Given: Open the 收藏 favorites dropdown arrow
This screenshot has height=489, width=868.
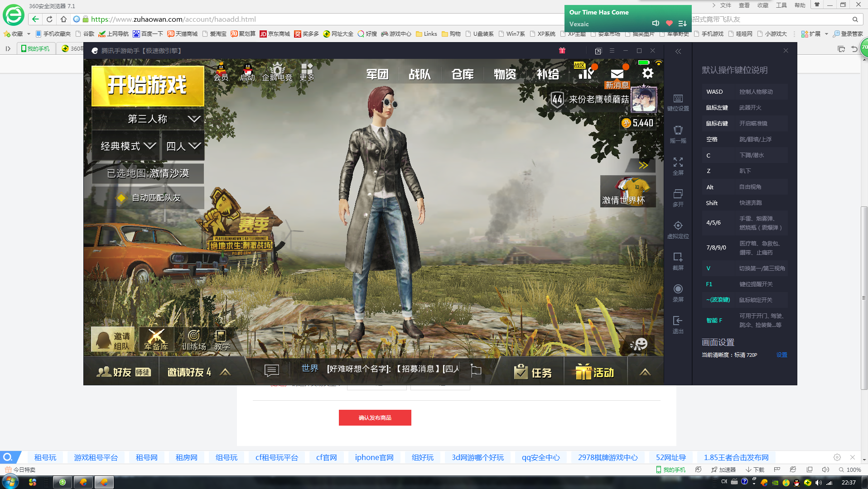Looking at the screenshot, I should [x=29, y=34].
